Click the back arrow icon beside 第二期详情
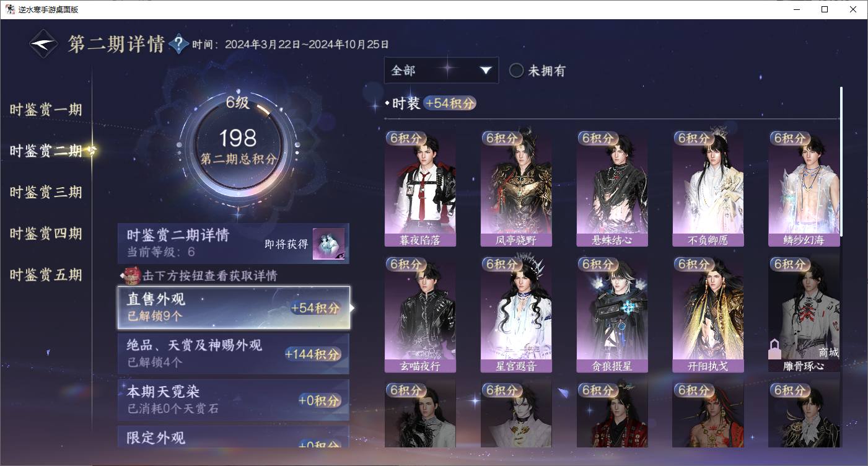Image resolution: width=868 pixels, height=466 pixels. (x=46, y=44)
